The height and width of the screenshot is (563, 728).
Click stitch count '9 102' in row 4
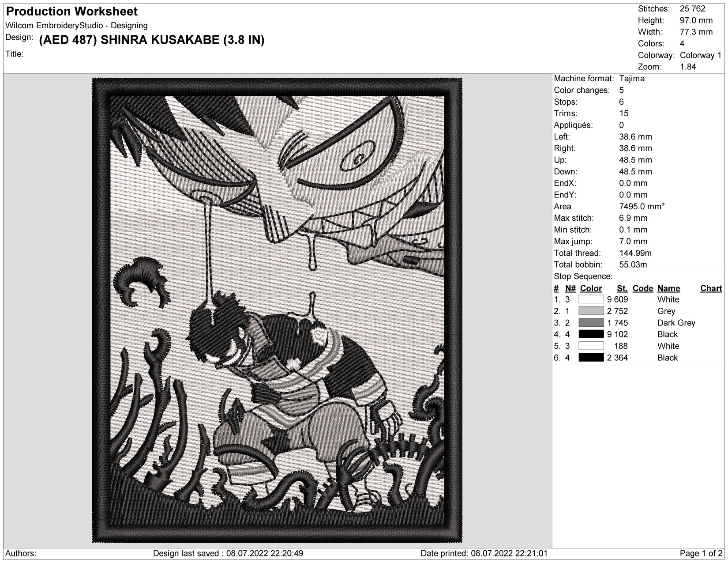(x=617, y=334)
